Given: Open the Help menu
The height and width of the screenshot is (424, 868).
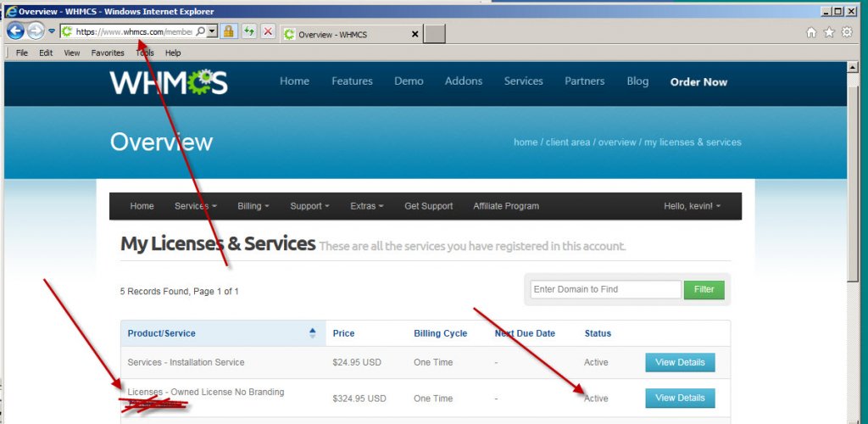Looking at the screenshot, I should coord(173,53).
